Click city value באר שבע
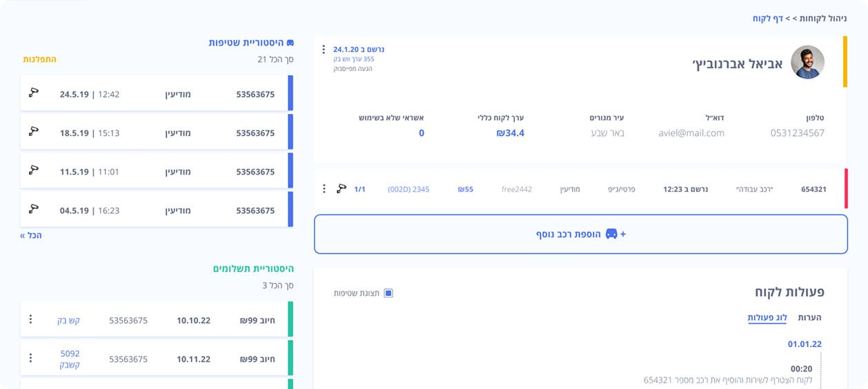The image size is (868, 389). (x=608, y=133)
